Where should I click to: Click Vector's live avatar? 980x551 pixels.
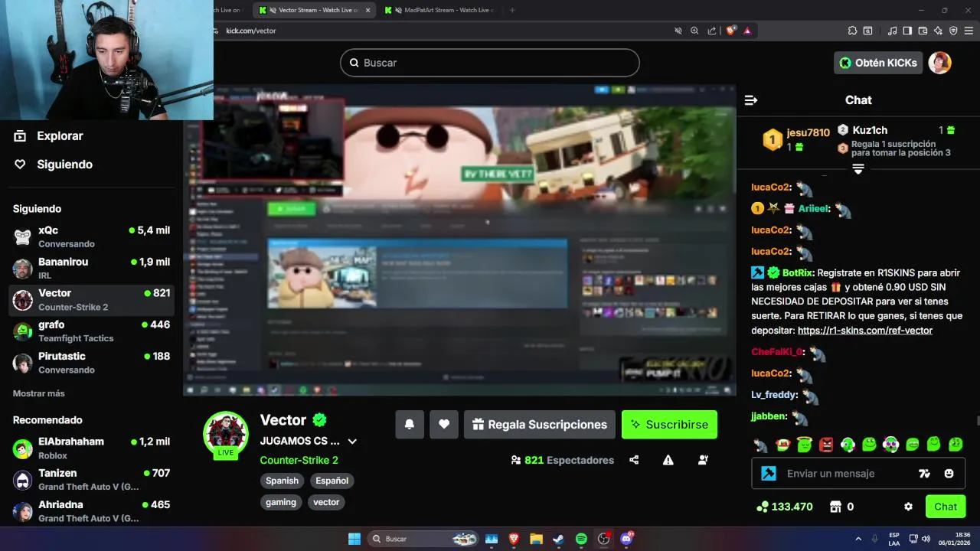click(x=225, y=435)
